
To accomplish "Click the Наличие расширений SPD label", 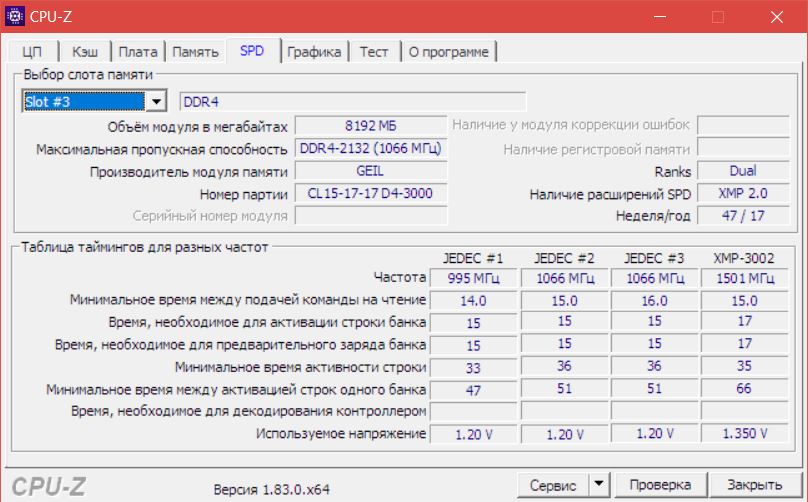I will (x=610, y=194).
